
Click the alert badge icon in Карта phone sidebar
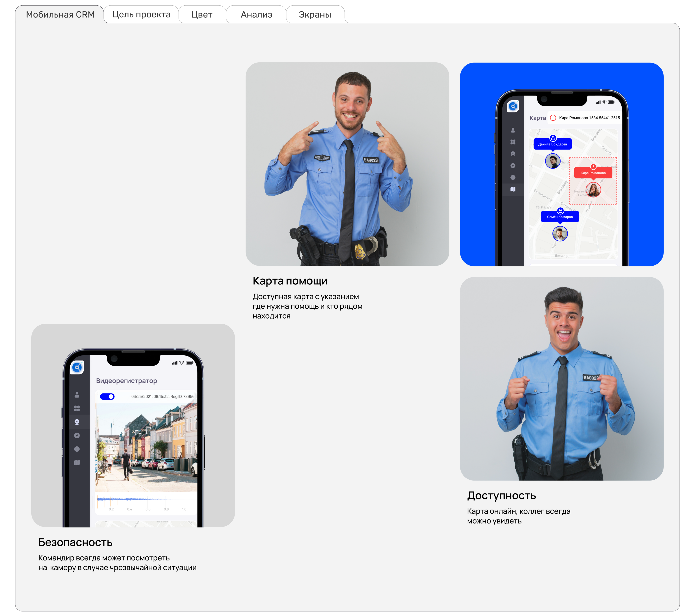click(513, 177)
